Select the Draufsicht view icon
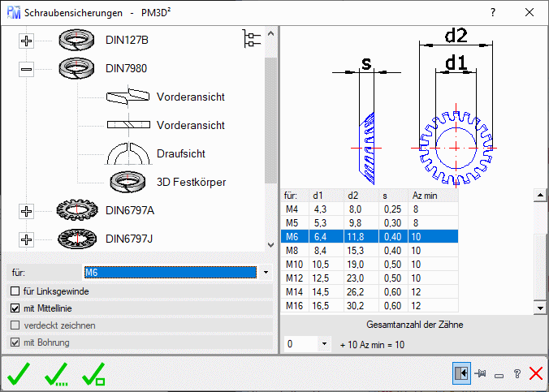Image resolution: width=549 pixels, height=392 pixels. coord(126,153)
